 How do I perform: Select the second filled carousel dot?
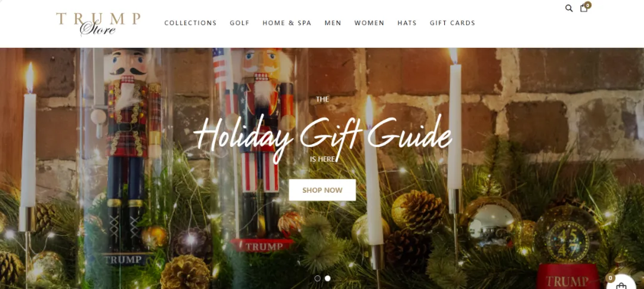tap(328, 278)
